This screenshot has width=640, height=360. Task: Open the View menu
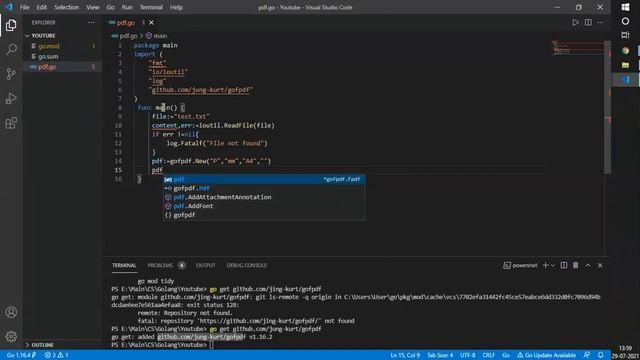tap(93, 7)
